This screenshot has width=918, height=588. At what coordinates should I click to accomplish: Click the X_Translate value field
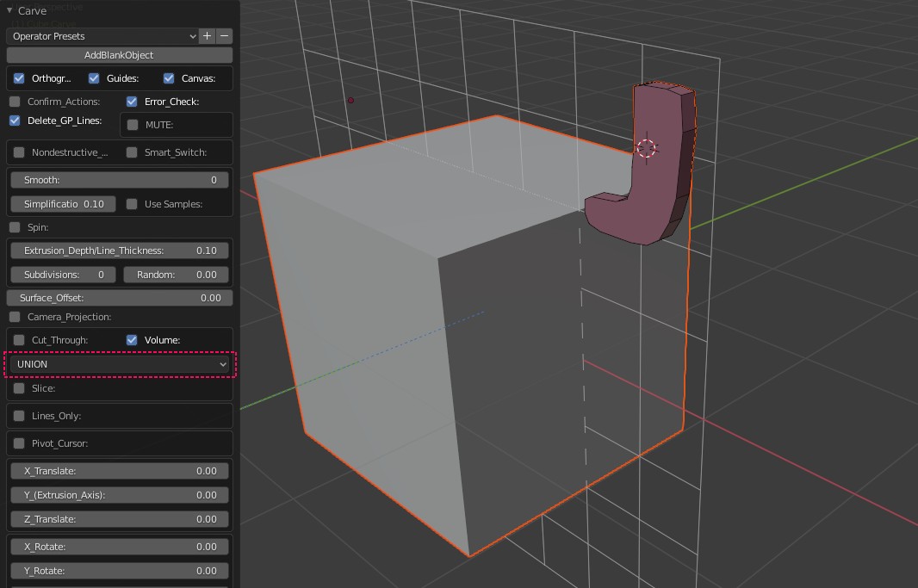coord(120,471)
